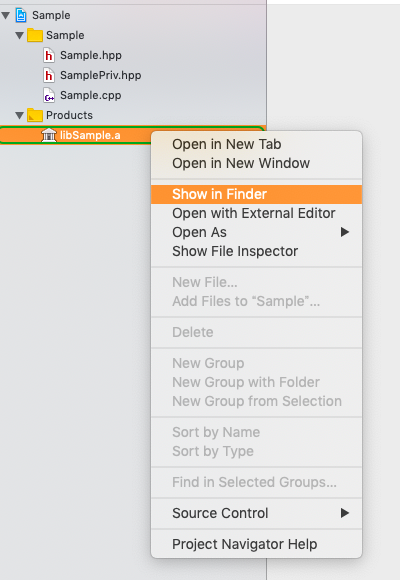Click the Sample project blueprint icon

(21, 16)
